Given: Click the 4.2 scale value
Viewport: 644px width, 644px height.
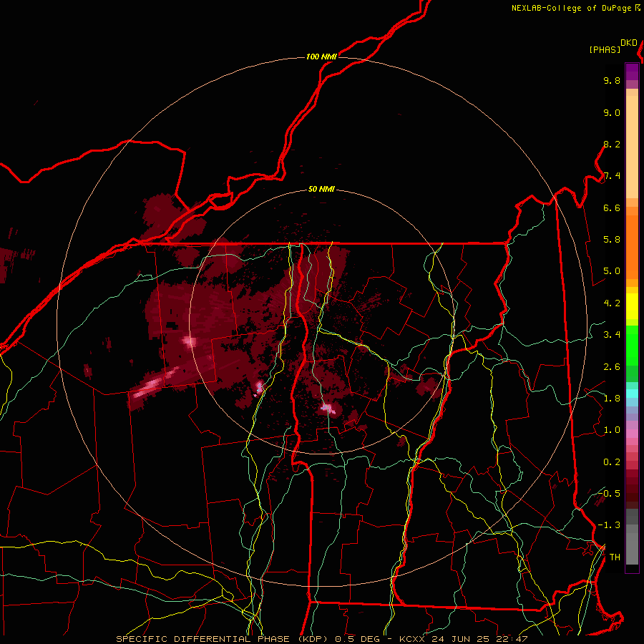Looking at the screenshot, I should 612,303.
